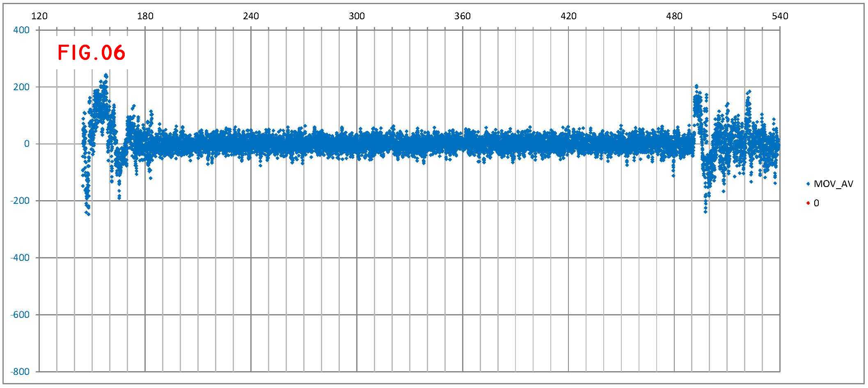Click the vertical axis label -600

[x=20, y=315]
